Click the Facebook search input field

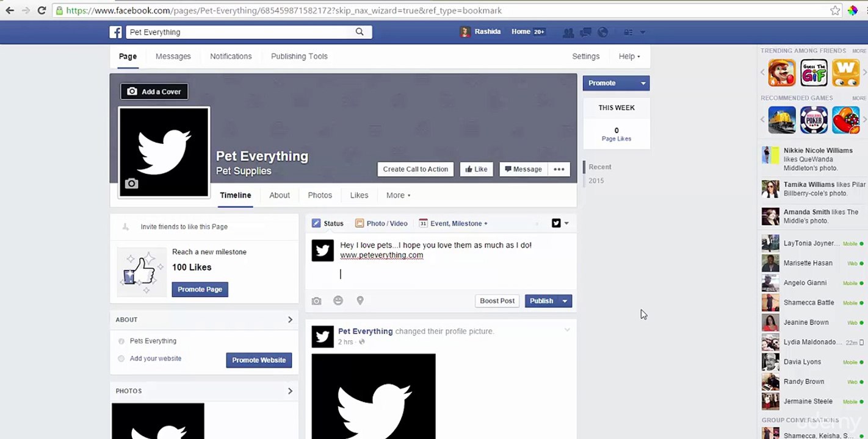pyautogui.click(x=239, y=32)
